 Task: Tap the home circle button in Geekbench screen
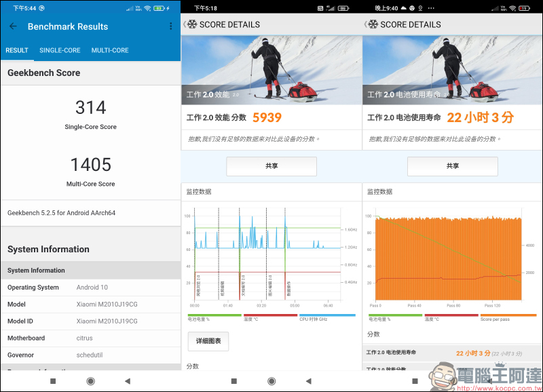click(x=91, y=381)
